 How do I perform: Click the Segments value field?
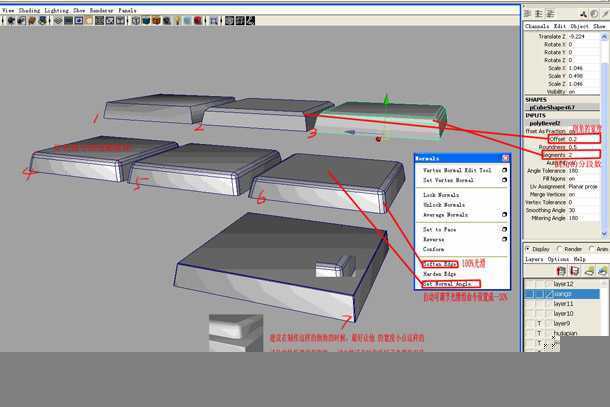tap(584, 155)
